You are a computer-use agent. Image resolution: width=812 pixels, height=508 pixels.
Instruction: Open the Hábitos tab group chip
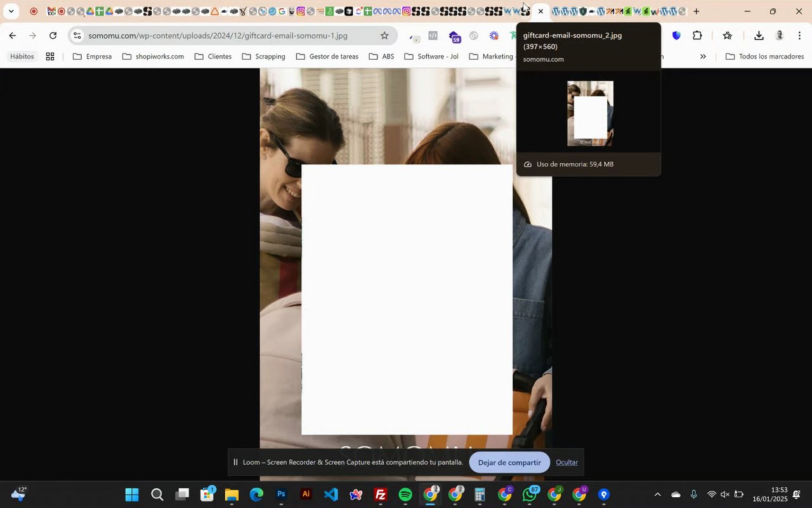coord(22,57)
